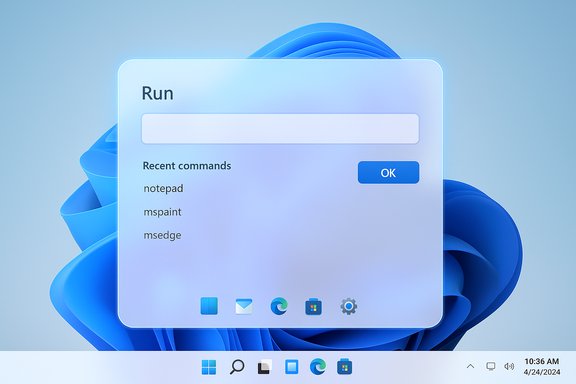Open the Windows Start button on taskbar
Screen dimensions: 576x384
point(209,367)
